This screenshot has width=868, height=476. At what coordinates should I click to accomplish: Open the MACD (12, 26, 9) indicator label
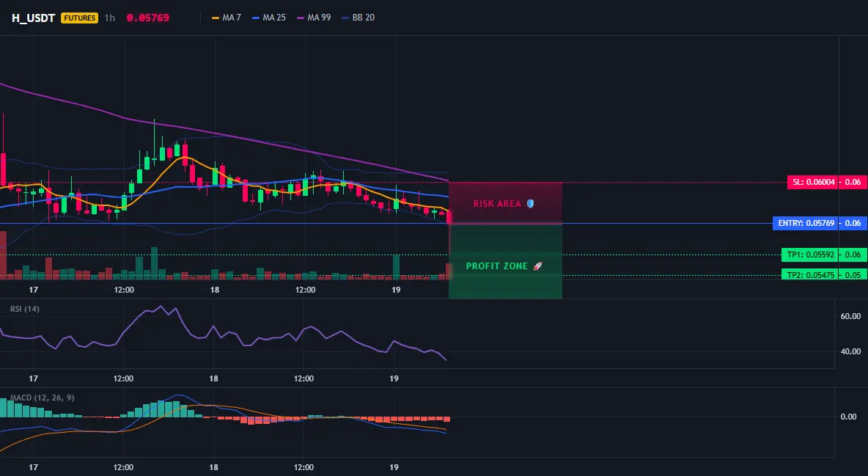pyautogui.click(x=42, y=398)
